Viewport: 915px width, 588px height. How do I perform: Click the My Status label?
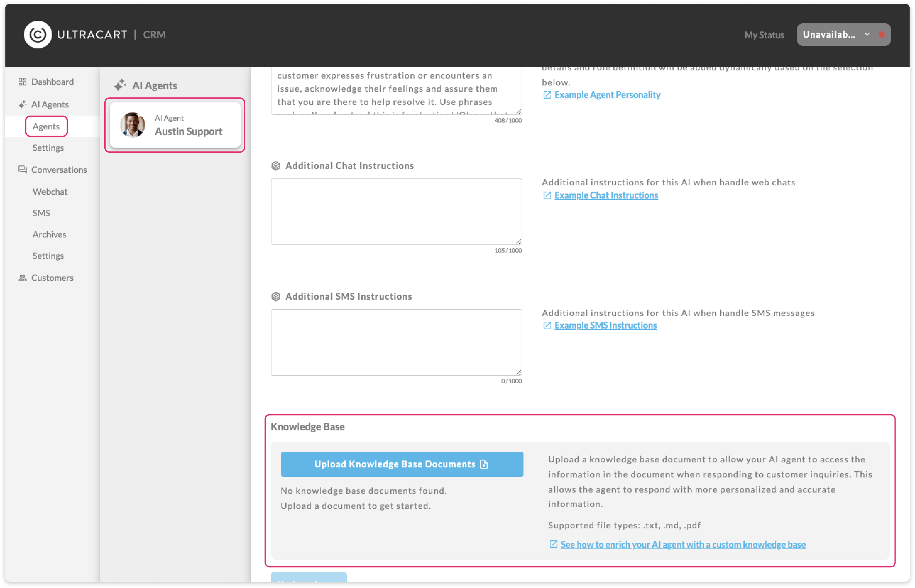[x=764, y=35]
